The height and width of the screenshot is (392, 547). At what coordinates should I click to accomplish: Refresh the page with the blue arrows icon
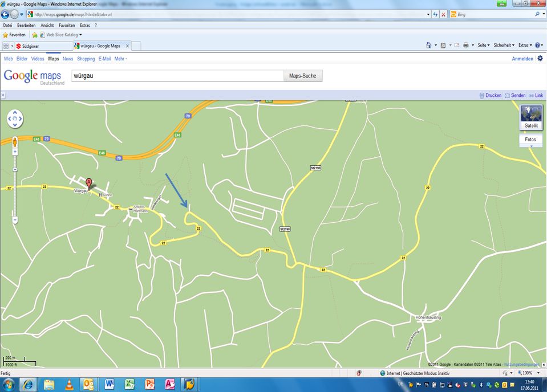pyautogui.click(x=435, y=14)
